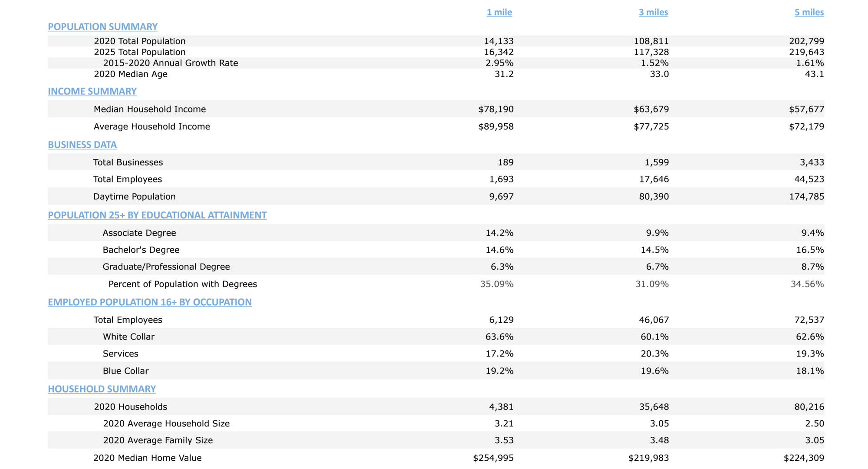Click the Bachelor's Degree row label
Image resolution: width=868 pixels, height=469 pixels.
click(x=141, y=250)
